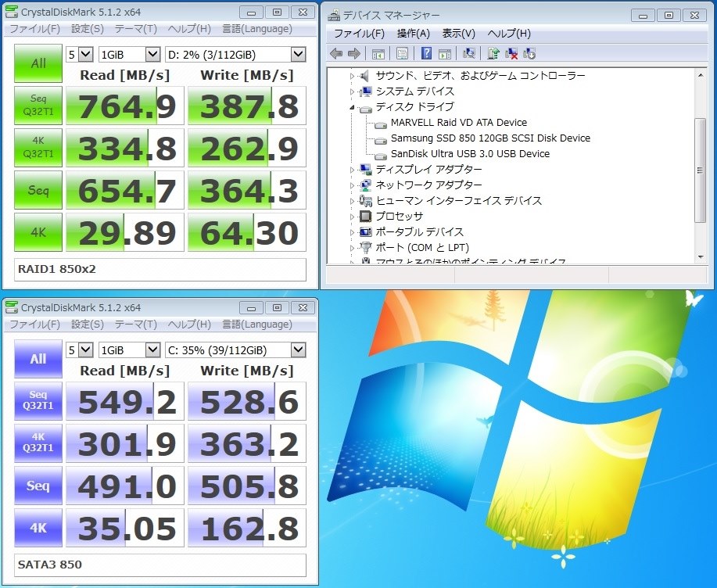Open ファイル(F) menu in blue CrystalDiskMark
The height and width of the screenshot is (588, 717).
click(x=34, y=324)
